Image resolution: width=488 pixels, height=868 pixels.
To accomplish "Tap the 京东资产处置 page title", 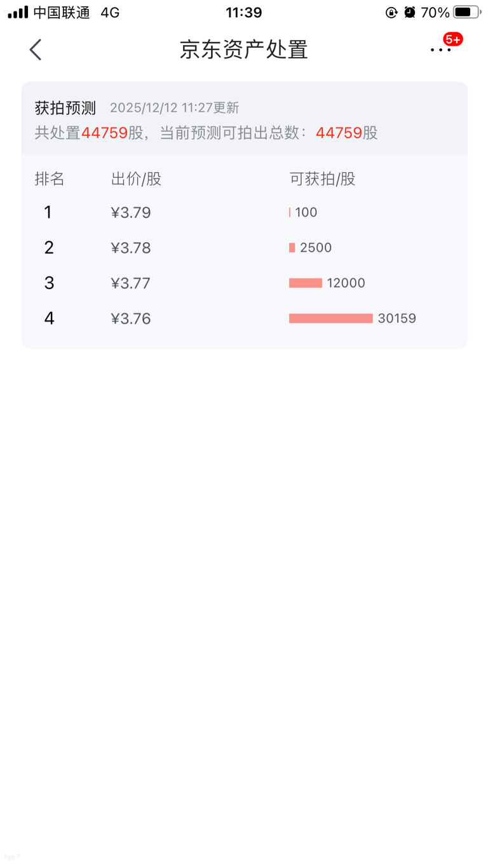I will click(x=244, y=50).
